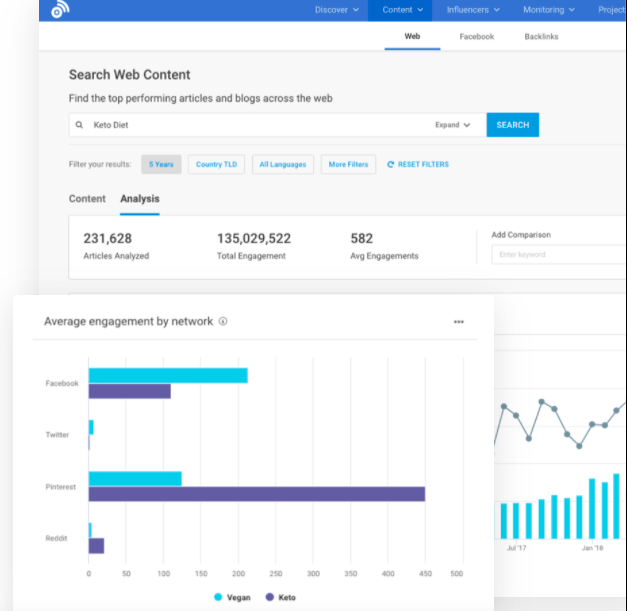Click info icon beside Average engagement title

(x=223, y=322)
